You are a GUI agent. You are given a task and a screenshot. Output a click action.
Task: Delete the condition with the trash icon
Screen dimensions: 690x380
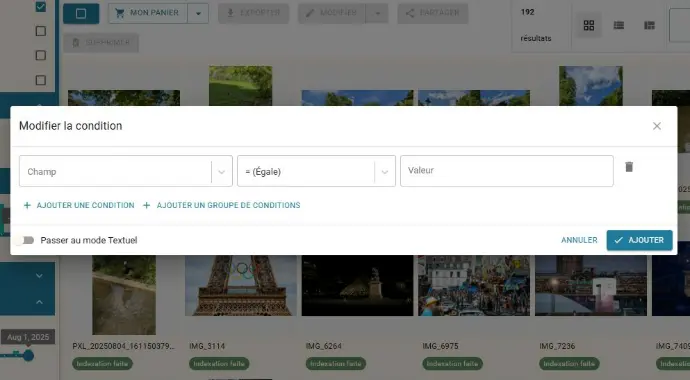click(x=629, y=167)
